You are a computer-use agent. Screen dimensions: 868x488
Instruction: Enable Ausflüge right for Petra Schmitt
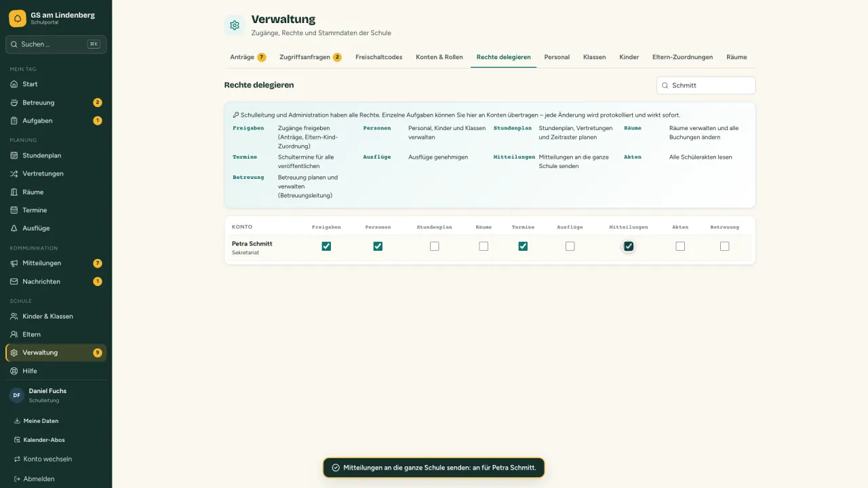tap(570, 246)
